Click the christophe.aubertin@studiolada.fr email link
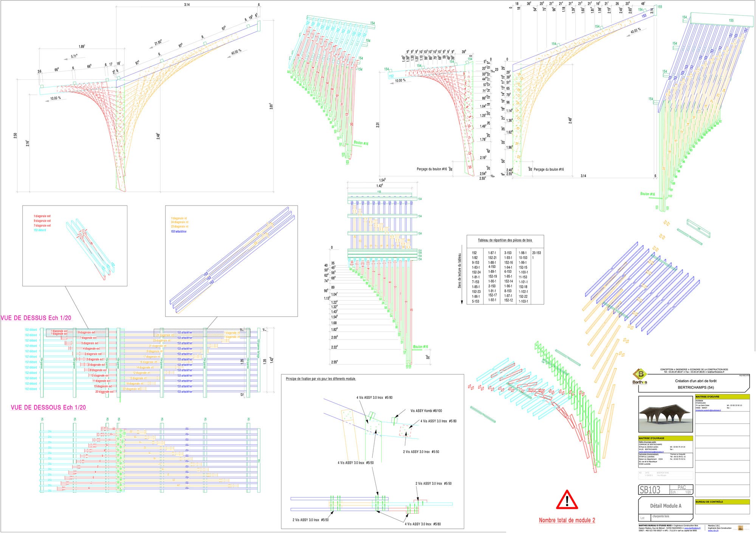This screenshot has width=756, height=533. pyautogui.click(x=708, y=410)
